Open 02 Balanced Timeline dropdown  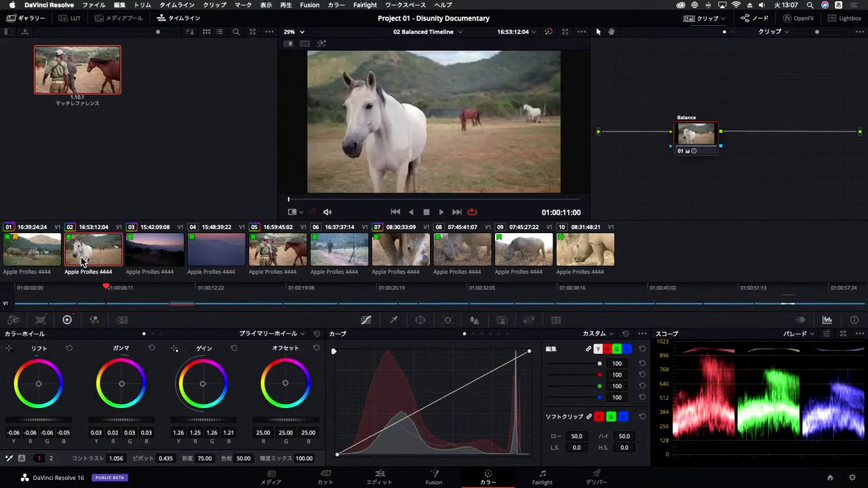click(428, 32)
